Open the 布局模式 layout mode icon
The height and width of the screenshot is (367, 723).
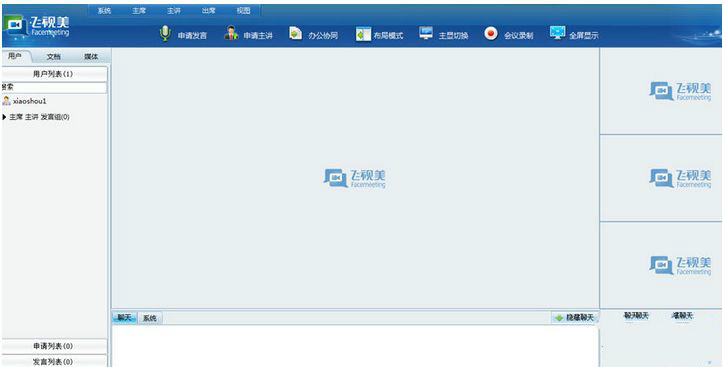tap(363, 34)
